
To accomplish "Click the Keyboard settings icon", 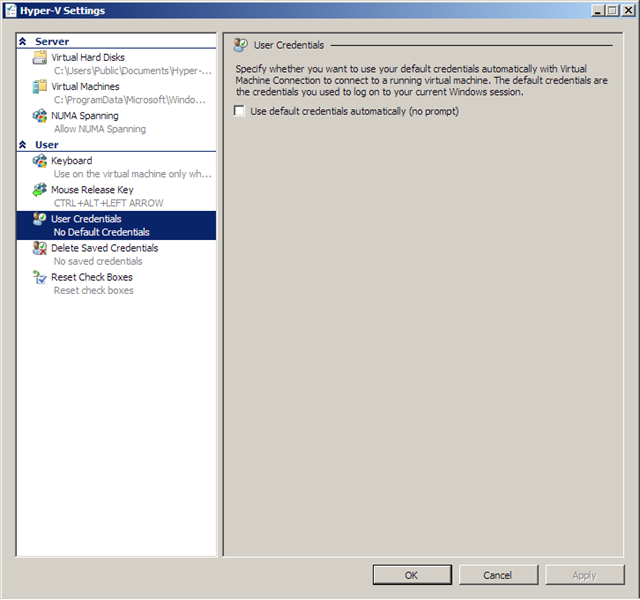I will [40, 161].
